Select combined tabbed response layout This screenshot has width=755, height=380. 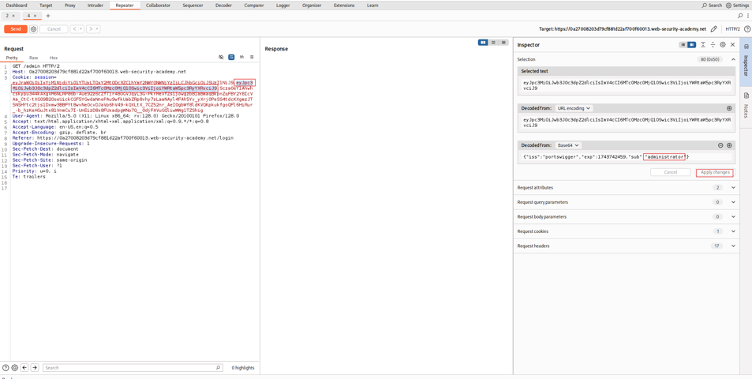coord(504,42)
